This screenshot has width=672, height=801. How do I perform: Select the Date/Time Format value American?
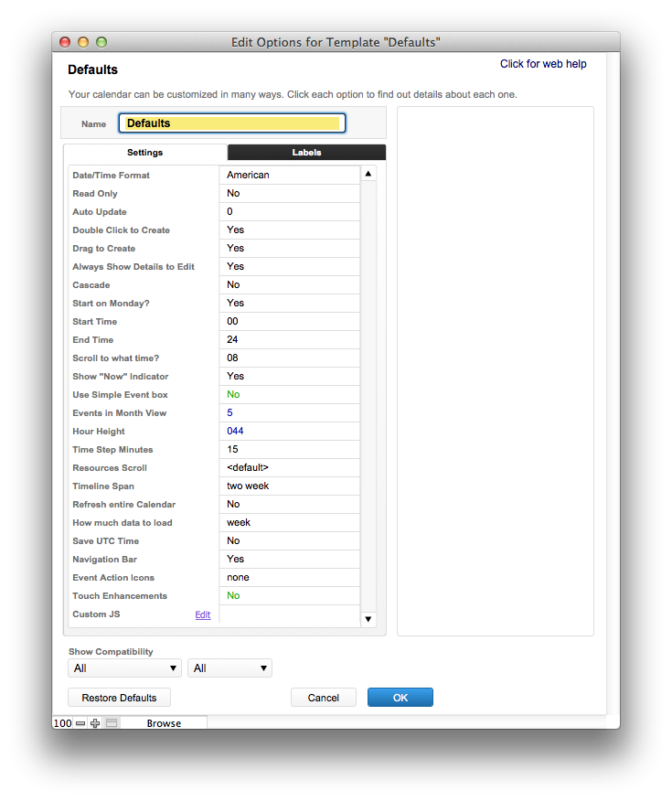[290, 175]
